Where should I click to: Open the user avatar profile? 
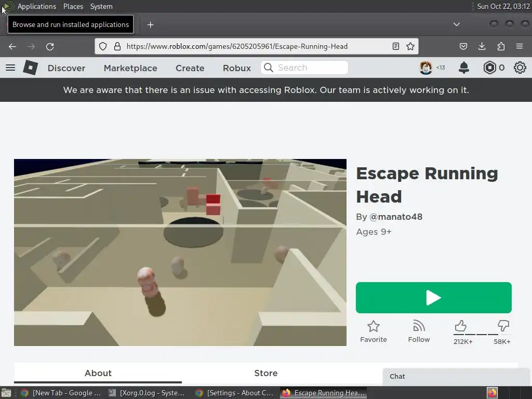pyautogui.click(x=426, y=68)
